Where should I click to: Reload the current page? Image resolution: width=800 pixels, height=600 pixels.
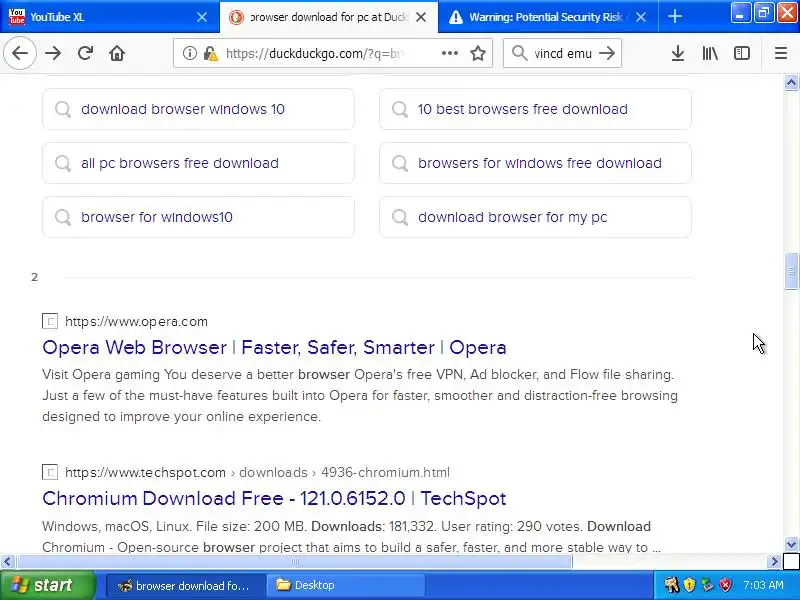click(x=85, y=53)
